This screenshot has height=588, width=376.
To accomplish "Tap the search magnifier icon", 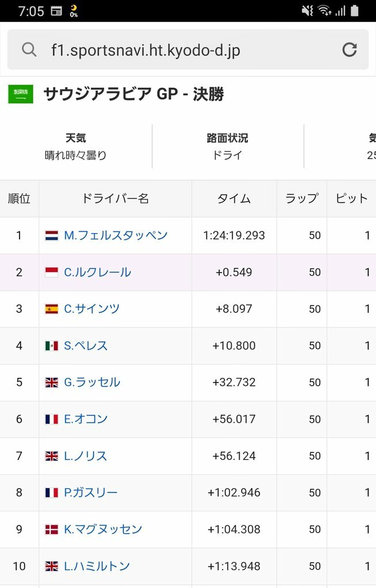I will [x=29, y=50].
